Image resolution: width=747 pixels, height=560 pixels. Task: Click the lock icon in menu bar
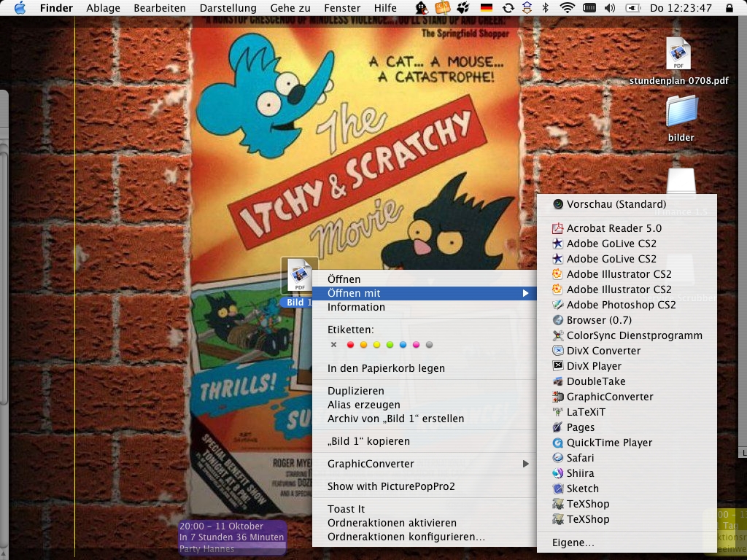tap(729, 7)
